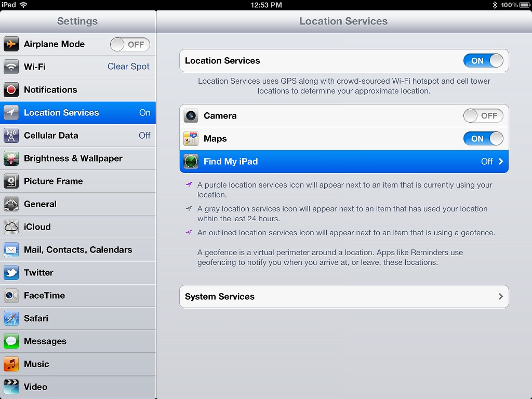Tap the Safari compass icon

point(11,318)
